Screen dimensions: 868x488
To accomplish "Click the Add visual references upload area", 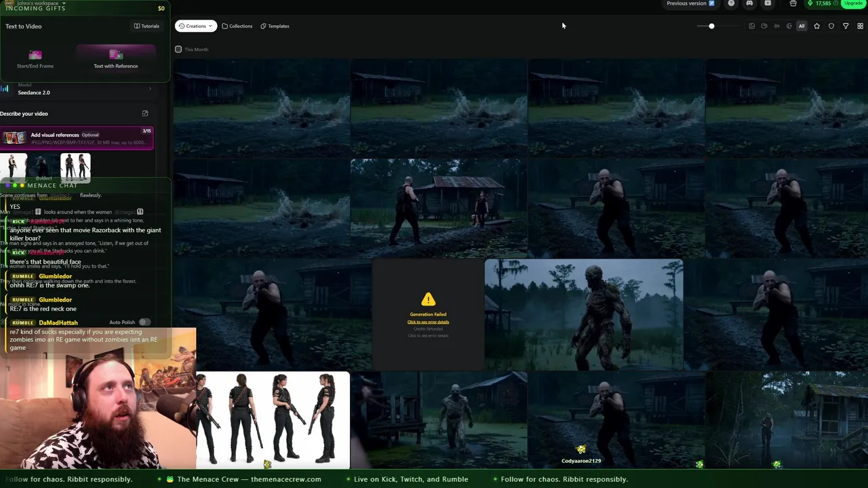I will tap(77, 138).
